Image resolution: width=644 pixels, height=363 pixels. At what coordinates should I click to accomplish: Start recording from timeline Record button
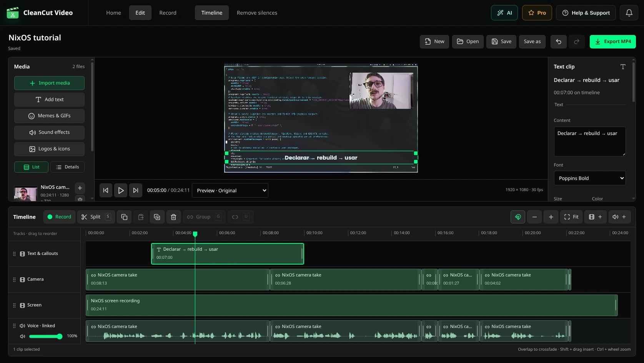(x=59, y=217)
